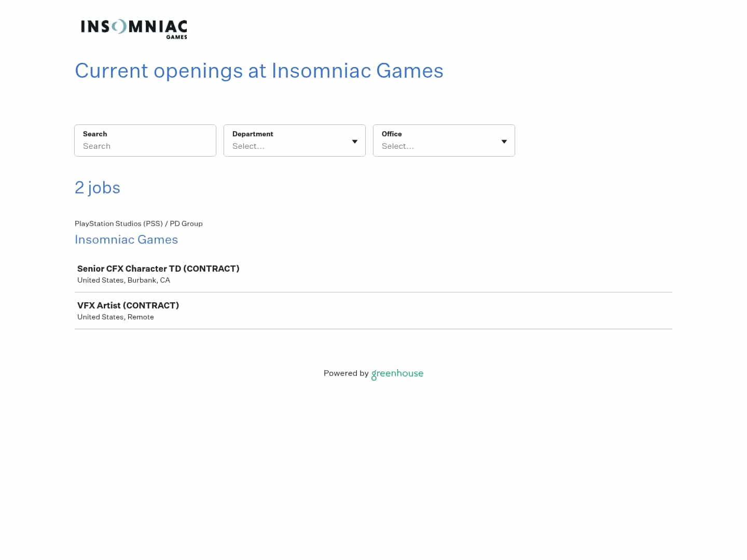Select the Office filter box
The height and width of the screenshot is (560, 747).
coord(444,141)
